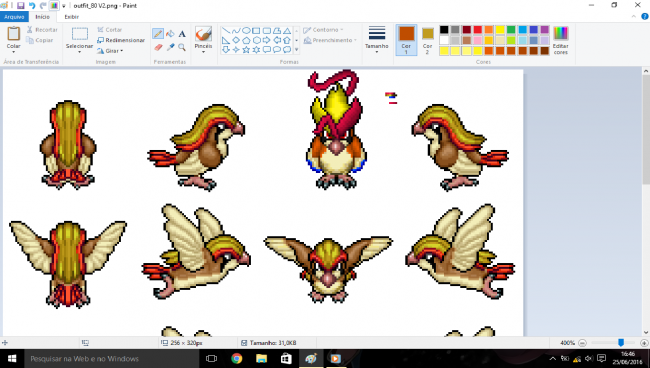Select the Text tool
Image resolution: width=650 pixels, height=368 pixels.
click(182, 34)
